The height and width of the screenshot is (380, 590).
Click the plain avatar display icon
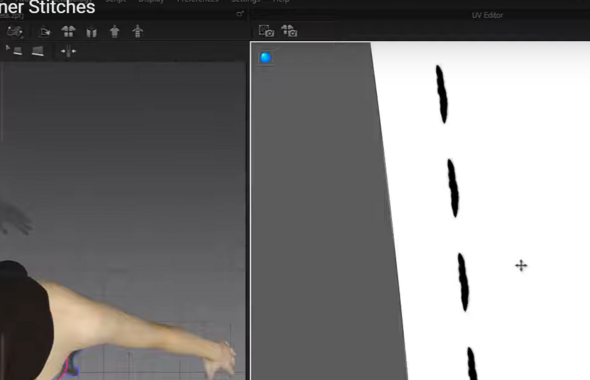114,32
